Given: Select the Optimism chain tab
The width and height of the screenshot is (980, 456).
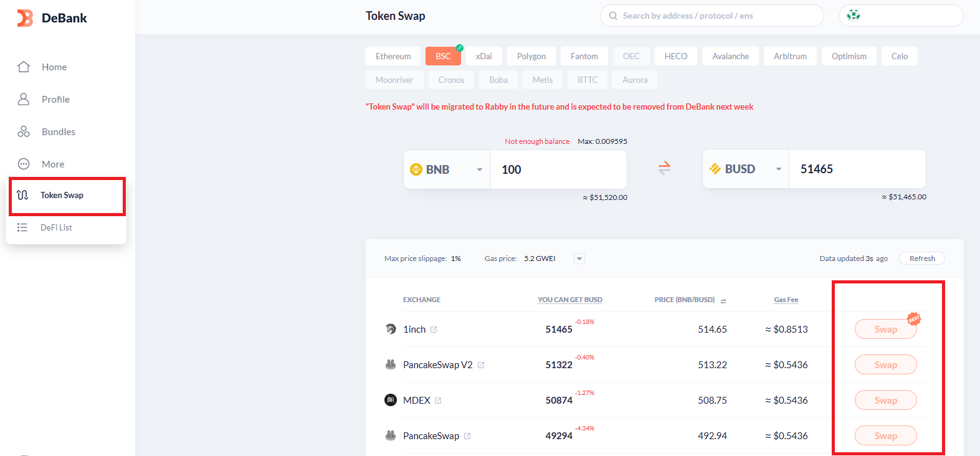Looking at the screenshot, I should pyautogui.click(x=849, y=56).
